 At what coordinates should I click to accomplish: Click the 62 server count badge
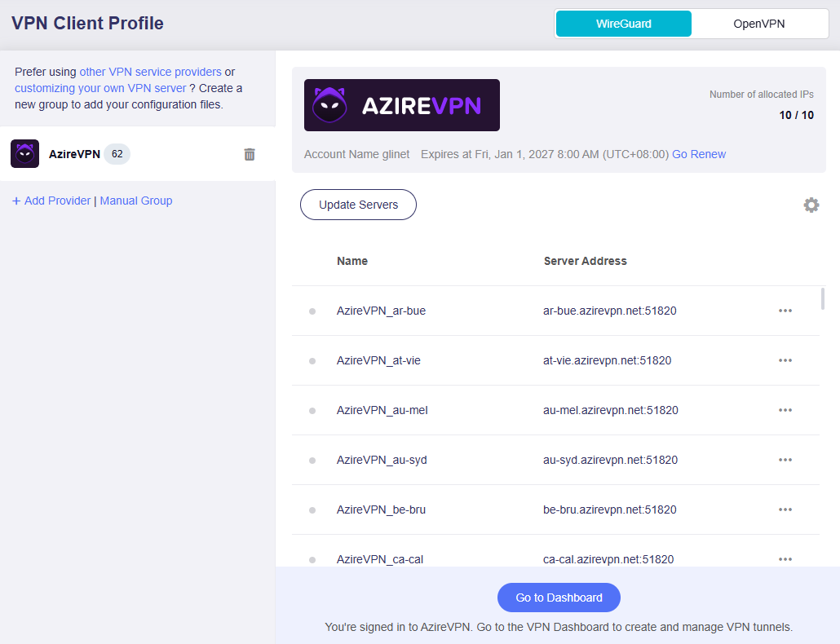(117, 154)
